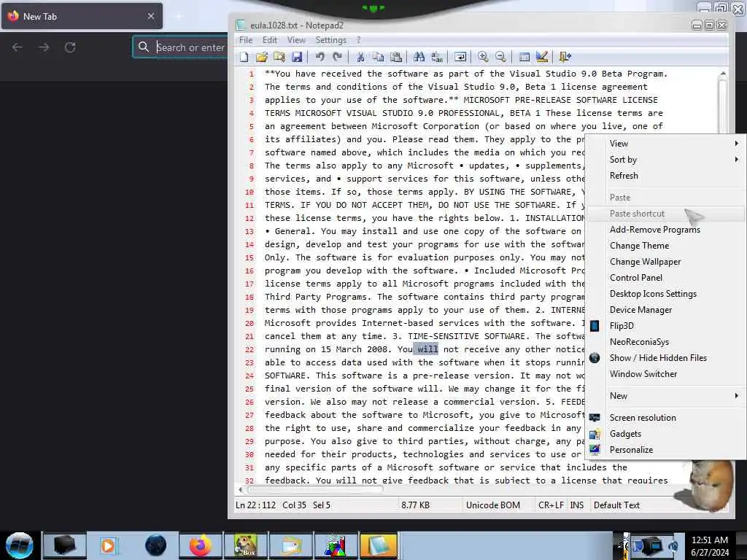This screenshot has height=560, width=747.
Task: Click line number 22 in the margin
Action: click(249, 349)
